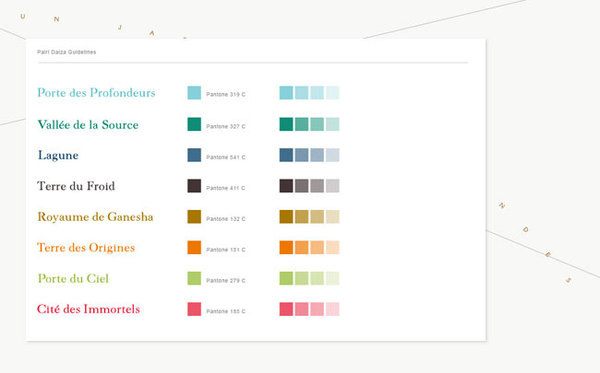
Task: Choose the full-strength tint in Vallée de la Source tint scale
Action: [286, 124]
